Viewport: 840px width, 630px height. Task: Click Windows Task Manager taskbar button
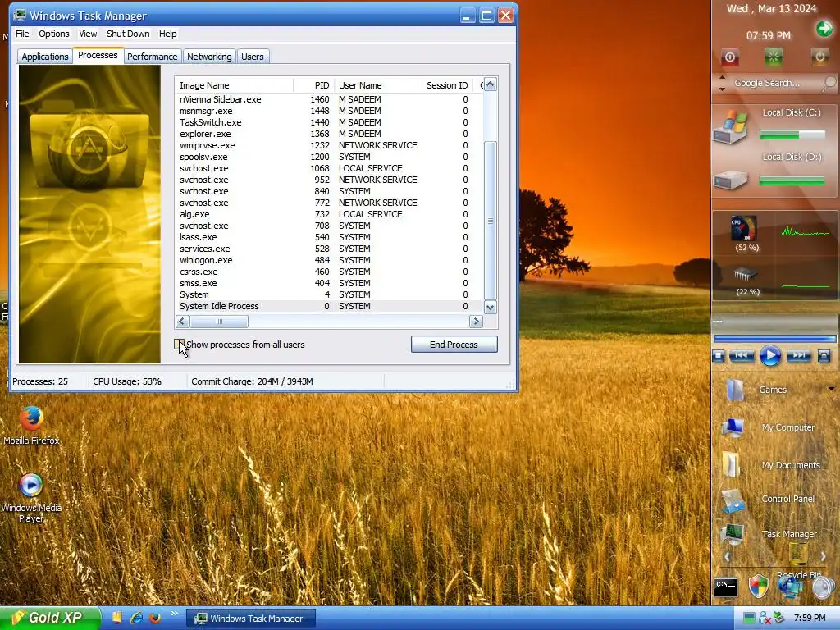point(251,619)
